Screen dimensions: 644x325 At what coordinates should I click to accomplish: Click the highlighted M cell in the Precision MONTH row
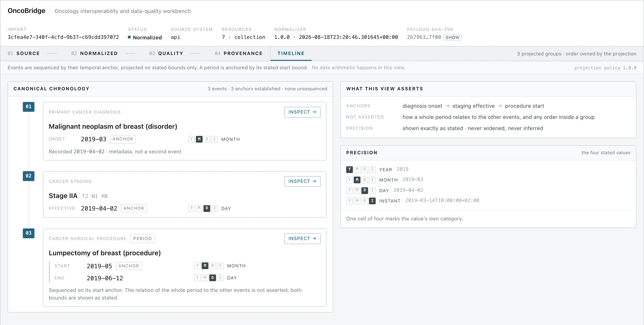pos(357,180)
